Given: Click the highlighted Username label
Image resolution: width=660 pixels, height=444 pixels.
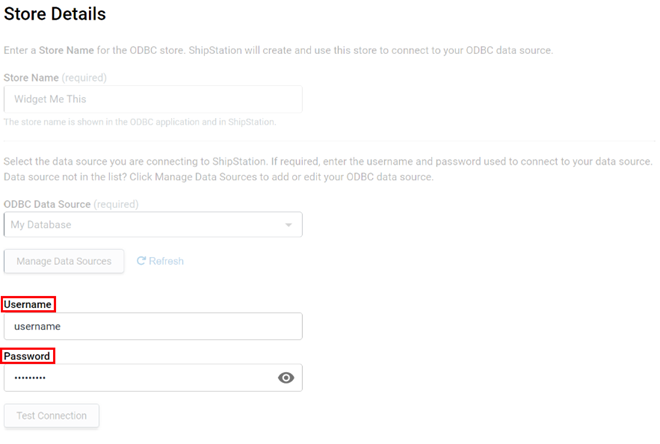Looking at the screenshot, I should [28, 304].
